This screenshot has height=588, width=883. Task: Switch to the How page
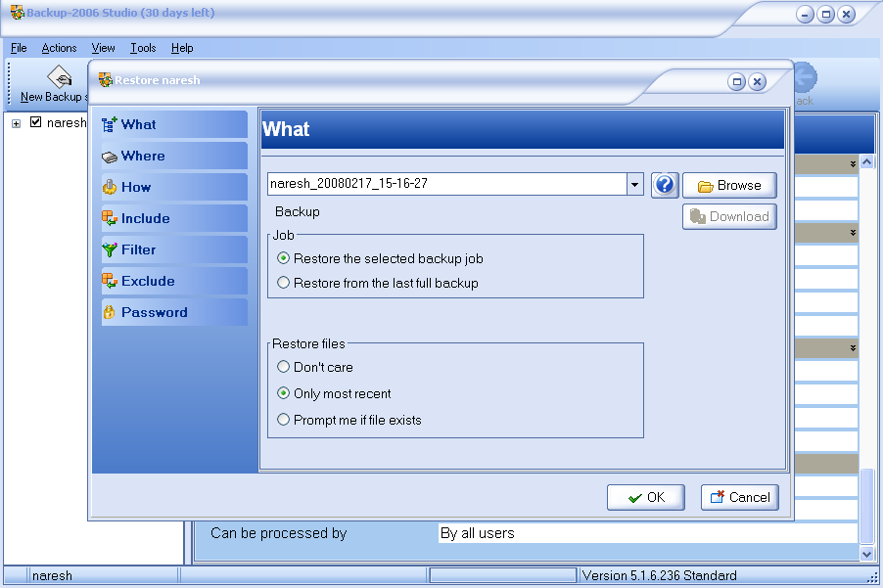[174, 187]
